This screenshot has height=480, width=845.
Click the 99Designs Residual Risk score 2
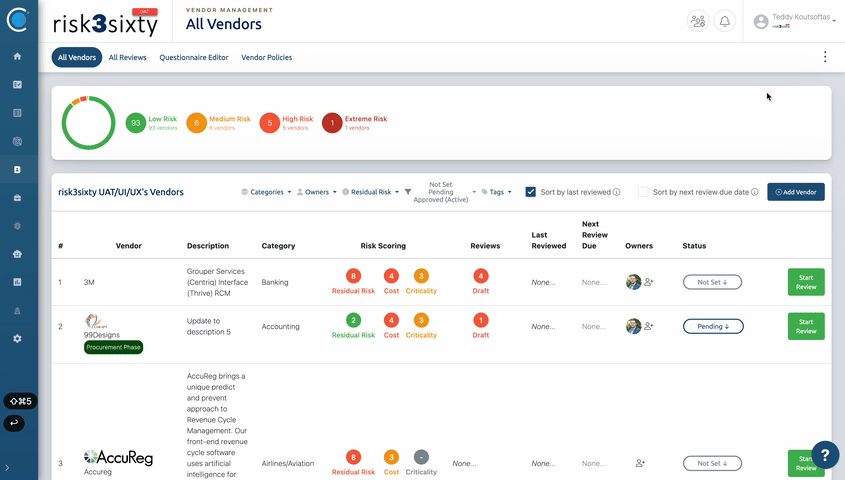click(354, 321)
